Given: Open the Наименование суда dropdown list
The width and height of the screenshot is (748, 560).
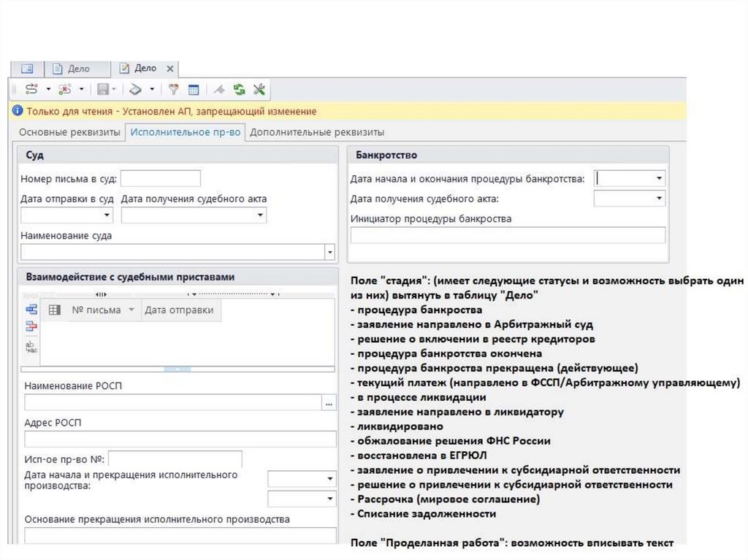Looking at the screenshot, I should click(x=329, y=252).
